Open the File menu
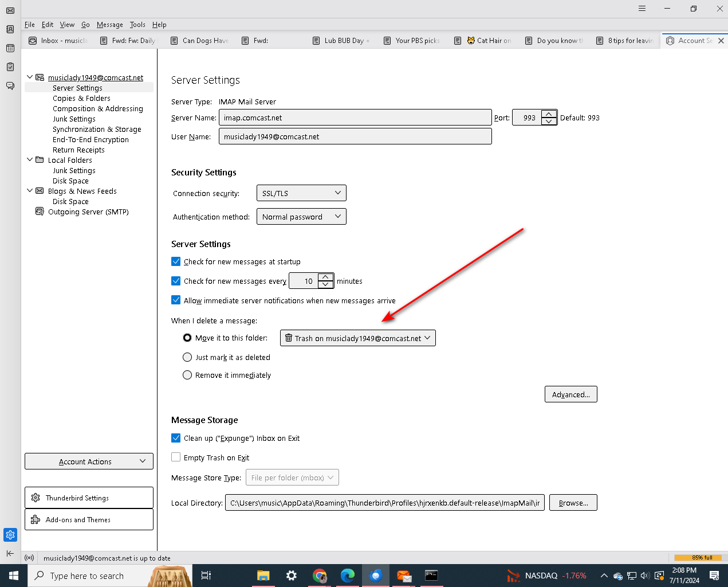728x587 pixels. [x=30, y=25]
